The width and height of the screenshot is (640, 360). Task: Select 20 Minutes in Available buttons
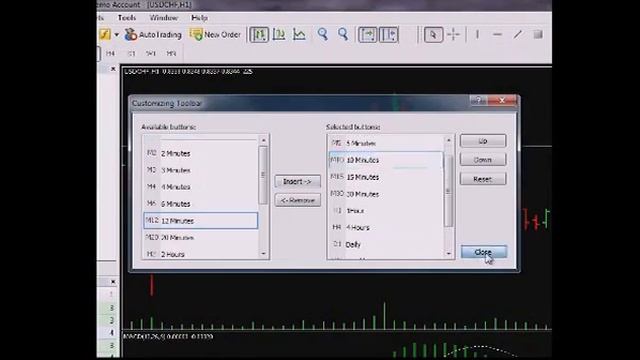pos(201,237)
